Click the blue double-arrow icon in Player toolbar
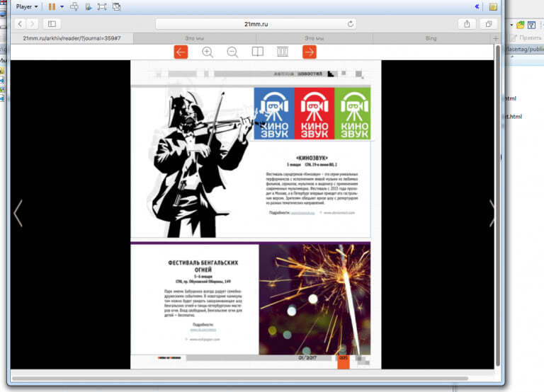The image size is (544, 392). [477, 6]
